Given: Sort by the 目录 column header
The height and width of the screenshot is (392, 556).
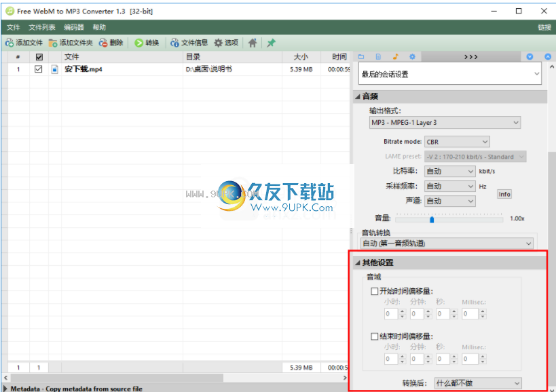Looking at the screenshot, I should [x=232, y=57].
